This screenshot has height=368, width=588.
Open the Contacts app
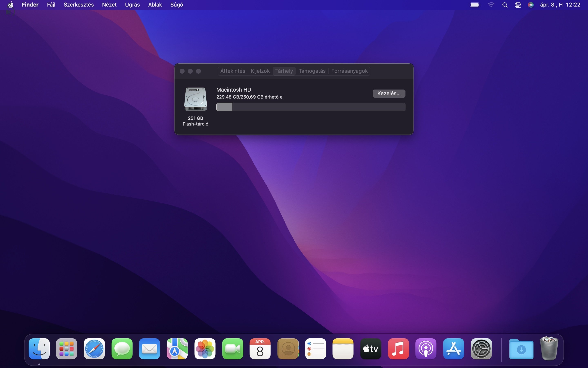[x=288, y=349]
